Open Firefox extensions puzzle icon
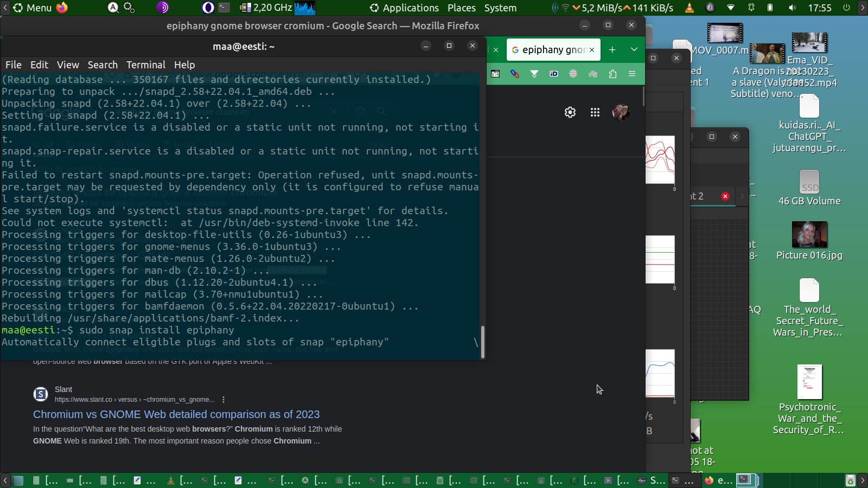This screenshot has height=488, width=868. (x=612, y=74)
